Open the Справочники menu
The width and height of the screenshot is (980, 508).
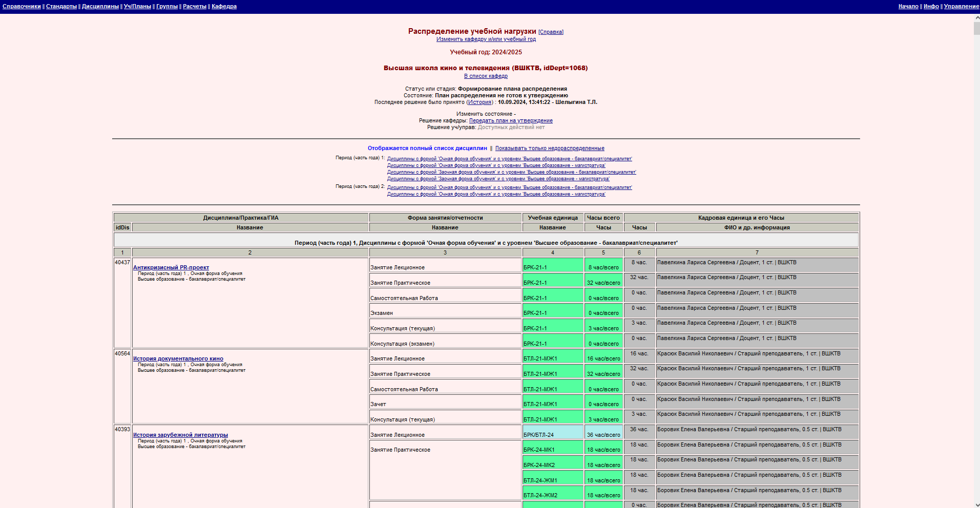[22, 6]
